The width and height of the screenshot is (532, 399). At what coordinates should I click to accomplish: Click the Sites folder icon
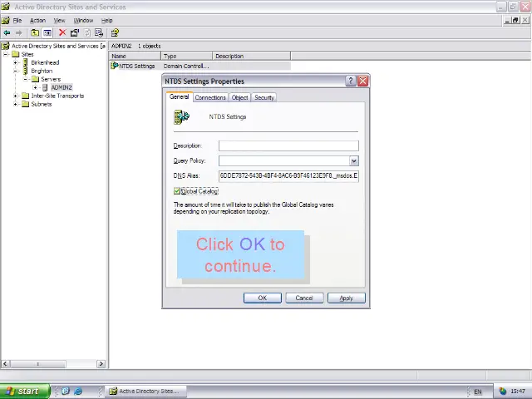click(x=16, y=54)
